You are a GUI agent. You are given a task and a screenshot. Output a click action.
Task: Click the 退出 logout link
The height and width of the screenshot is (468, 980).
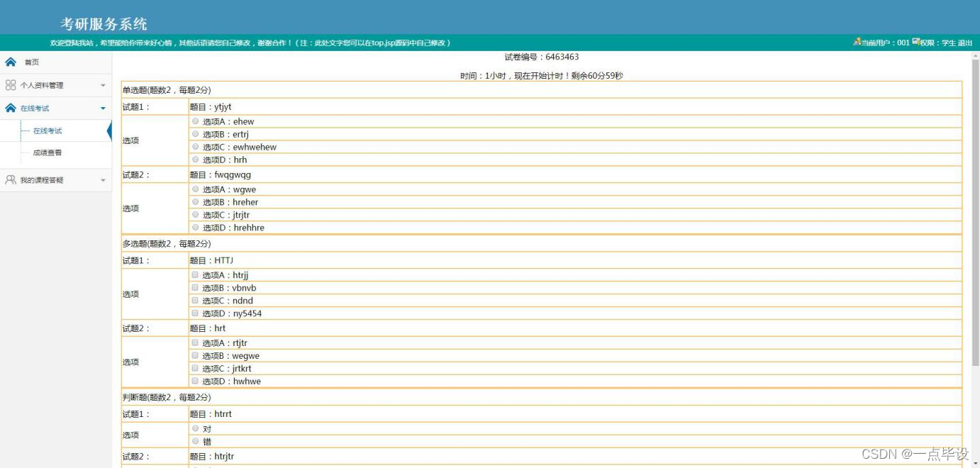[x=965, y=43]
